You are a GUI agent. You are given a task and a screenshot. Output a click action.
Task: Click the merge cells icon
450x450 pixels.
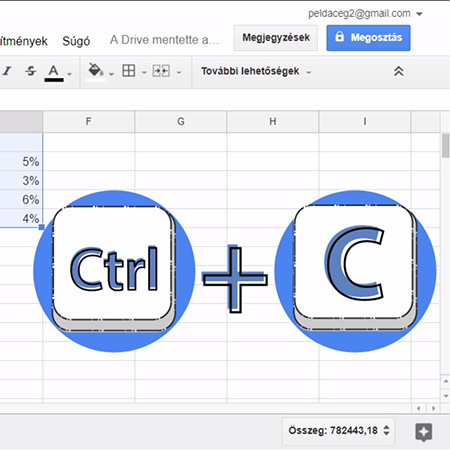(x=161, y=71)
